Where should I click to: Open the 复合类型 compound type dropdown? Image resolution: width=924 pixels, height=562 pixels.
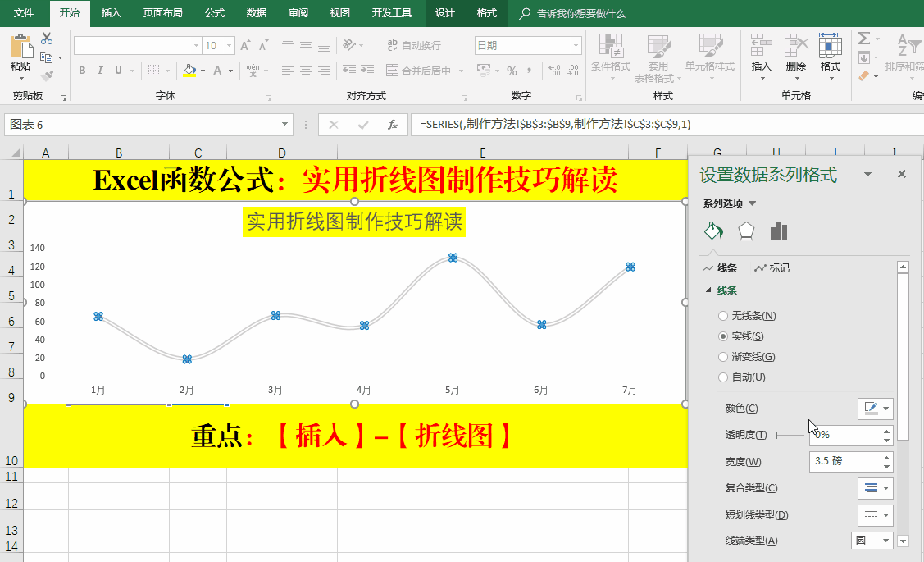coord(875,488)
